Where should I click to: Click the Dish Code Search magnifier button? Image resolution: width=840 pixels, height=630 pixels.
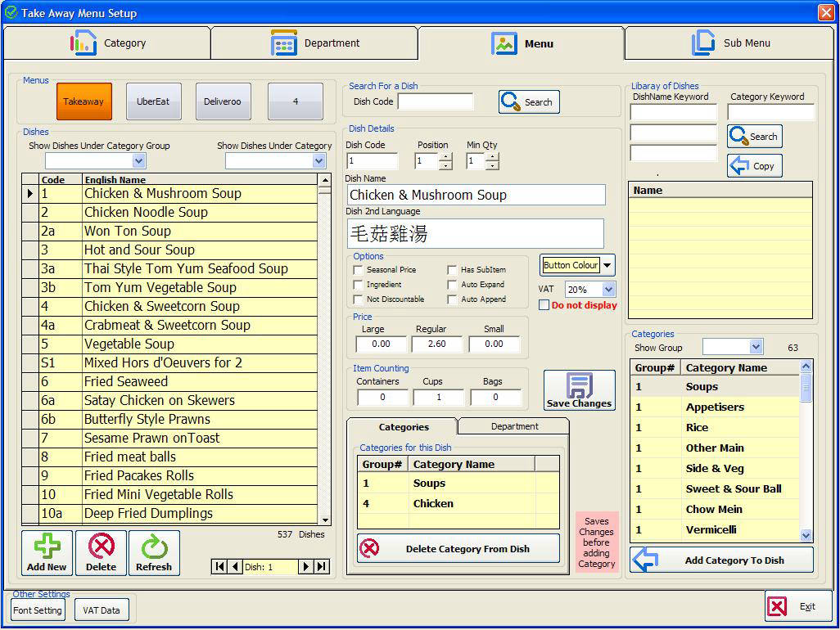(529, 102)
